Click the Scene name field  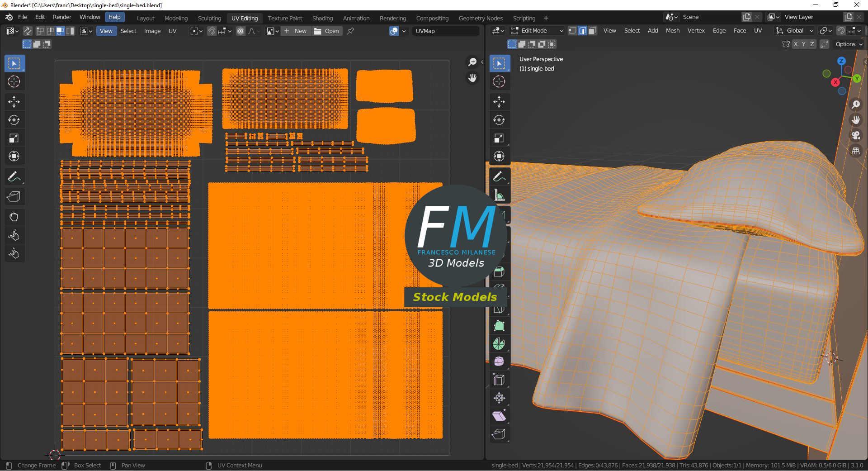[x=710, y=17]
